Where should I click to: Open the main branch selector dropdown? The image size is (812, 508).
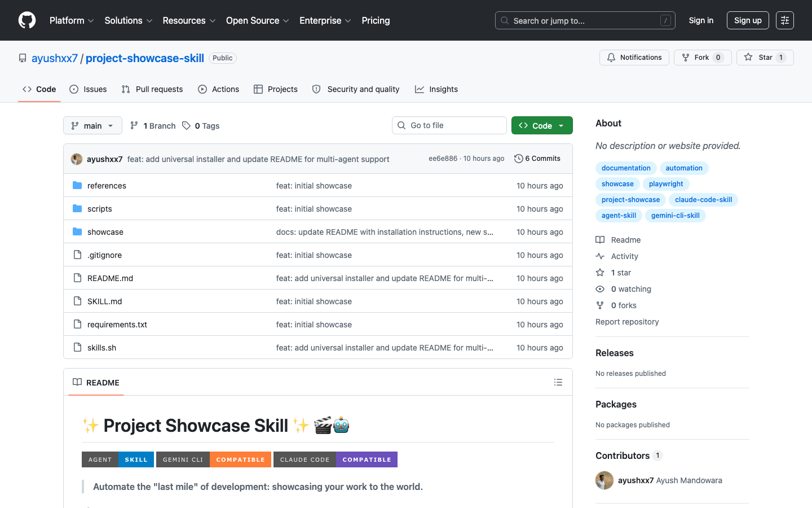coord(92,125)
